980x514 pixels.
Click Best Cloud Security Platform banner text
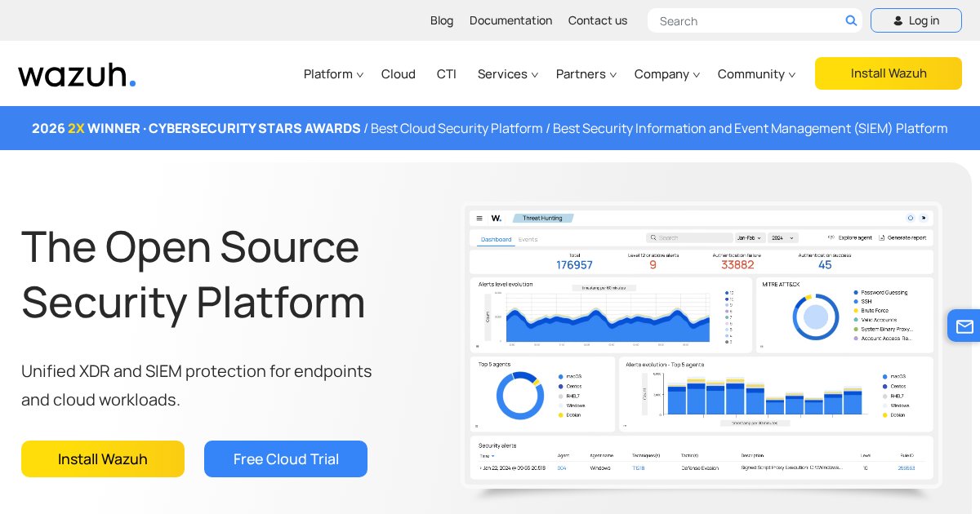pyautogui.click(x=457, y=128)
